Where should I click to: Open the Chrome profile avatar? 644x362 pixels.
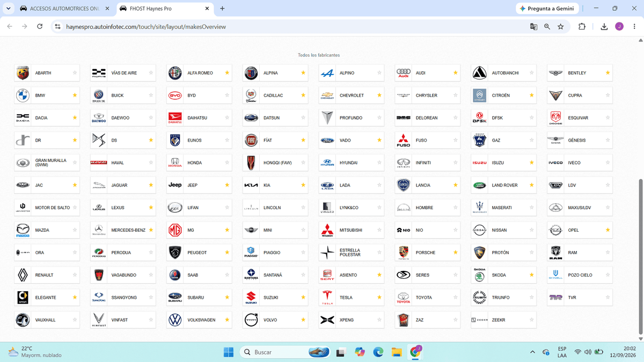point(619,26)
